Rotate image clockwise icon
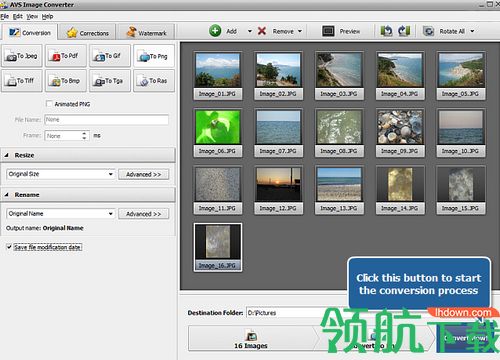This screenshot has width=500, height=360. click(404, 31)
